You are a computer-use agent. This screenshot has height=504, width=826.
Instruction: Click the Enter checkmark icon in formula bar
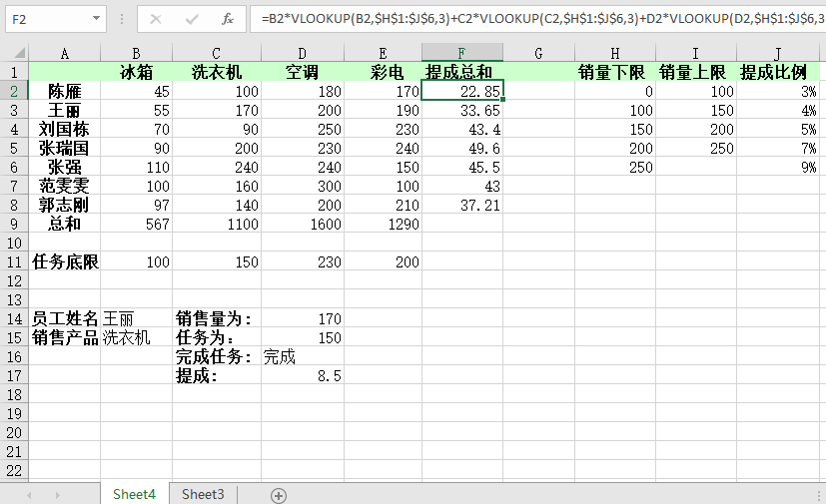tap(192, 19)
